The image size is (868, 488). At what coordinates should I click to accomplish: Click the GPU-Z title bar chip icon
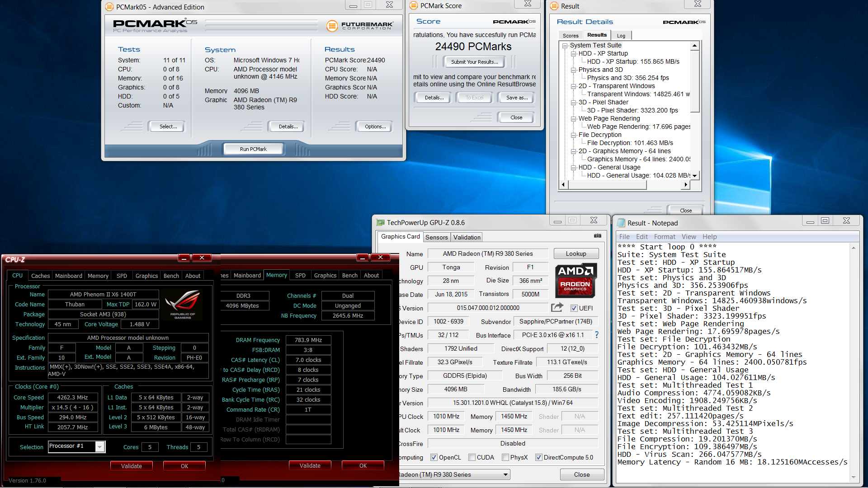point(380,223)
